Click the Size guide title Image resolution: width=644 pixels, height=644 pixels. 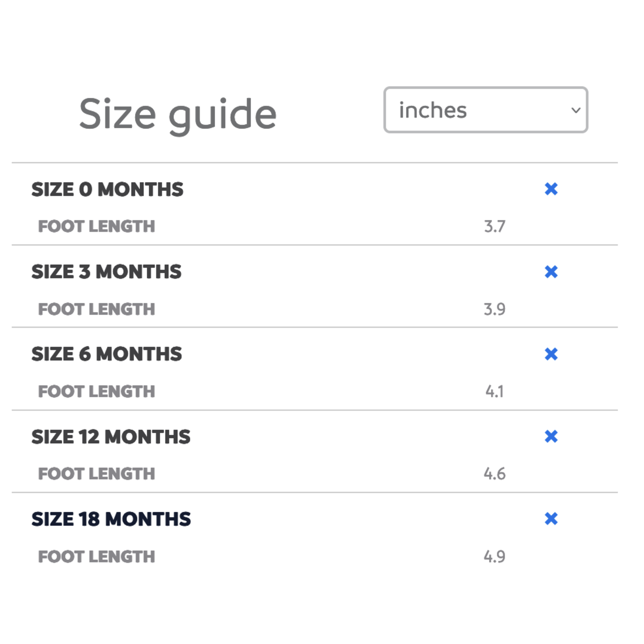(178, 114)
